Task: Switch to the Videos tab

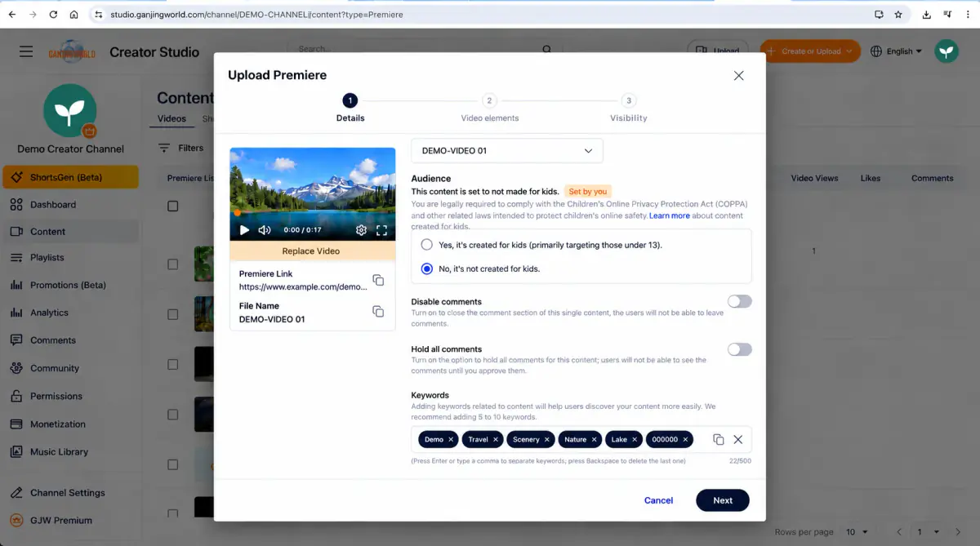Action: point(171,118)
